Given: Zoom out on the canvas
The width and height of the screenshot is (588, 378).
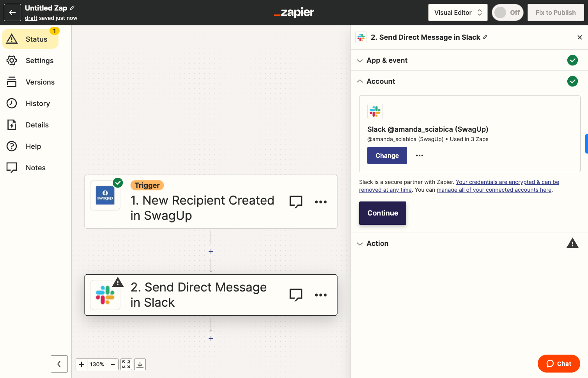Looking at the screenshot, I should 113,364.
